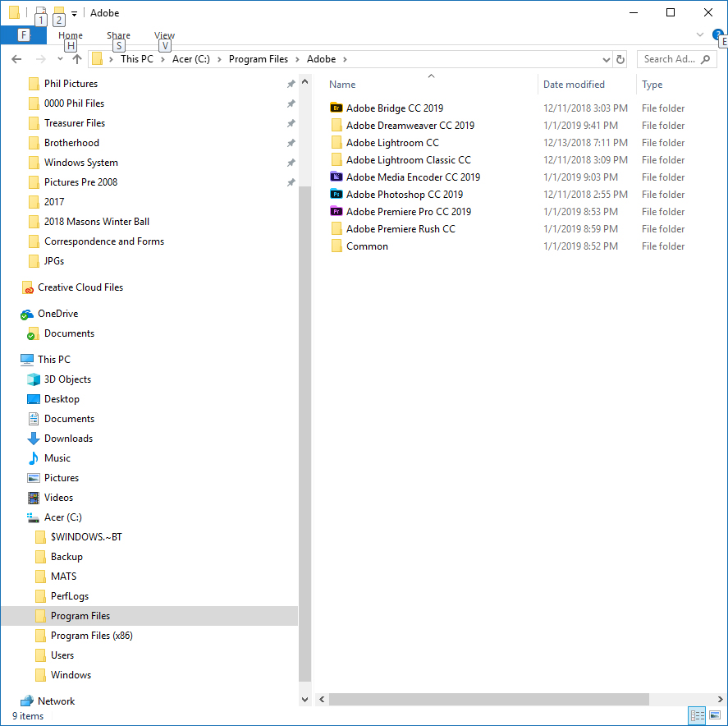Open 2018 Masons Winter Ball folder
Image resolution: width=728 pixels, height=726 pixels.
point(97,222)
